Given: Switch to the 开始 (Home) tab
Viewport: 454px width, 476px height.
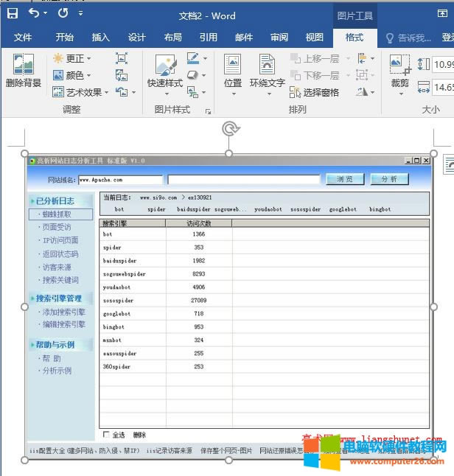Looking at the screenshot, I should point(64,38).
